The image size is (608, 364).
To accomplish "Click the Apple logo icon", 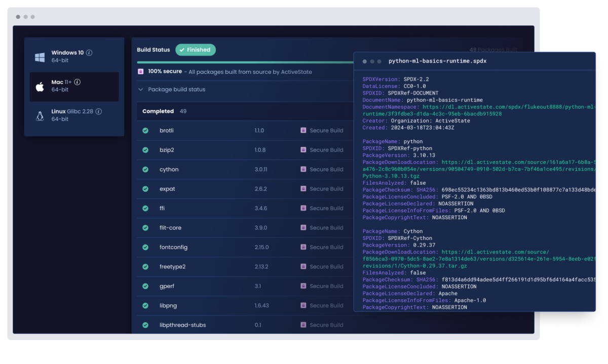I will coord(40,87).
